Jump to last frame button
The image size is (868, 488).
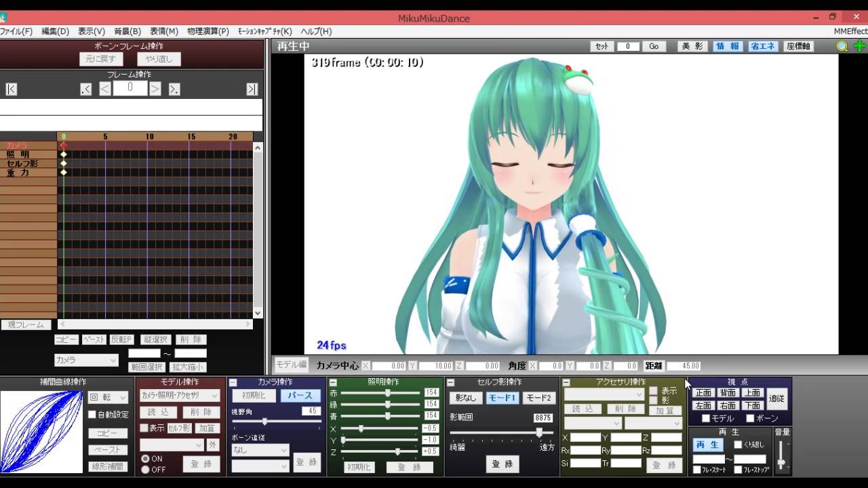[252, 89]
